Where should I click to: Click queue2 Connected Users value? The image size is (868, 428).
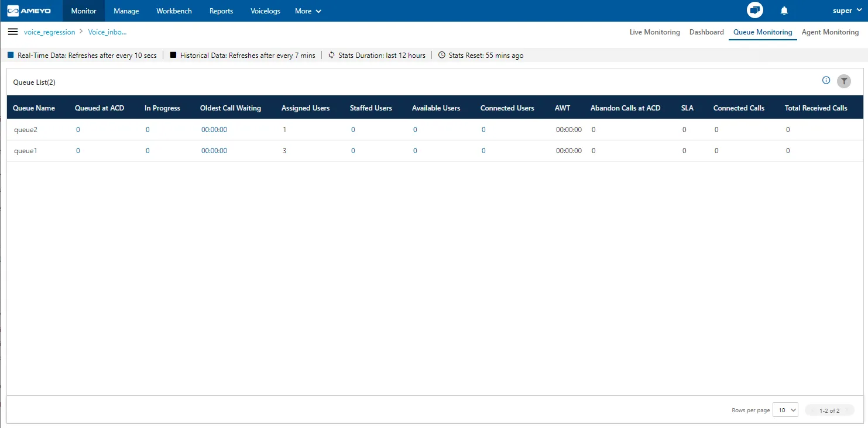coord(483,130)
